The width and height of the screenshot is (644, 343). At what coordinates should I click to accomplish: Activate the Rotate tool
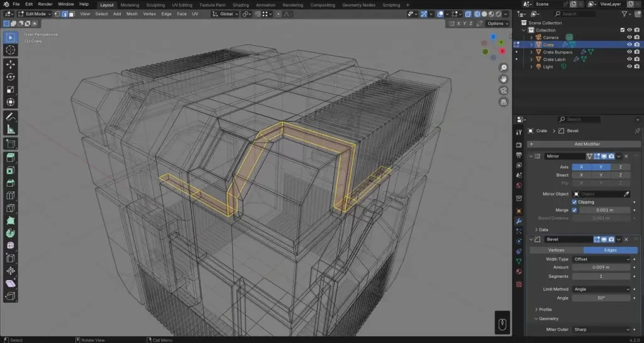point(11,77)
